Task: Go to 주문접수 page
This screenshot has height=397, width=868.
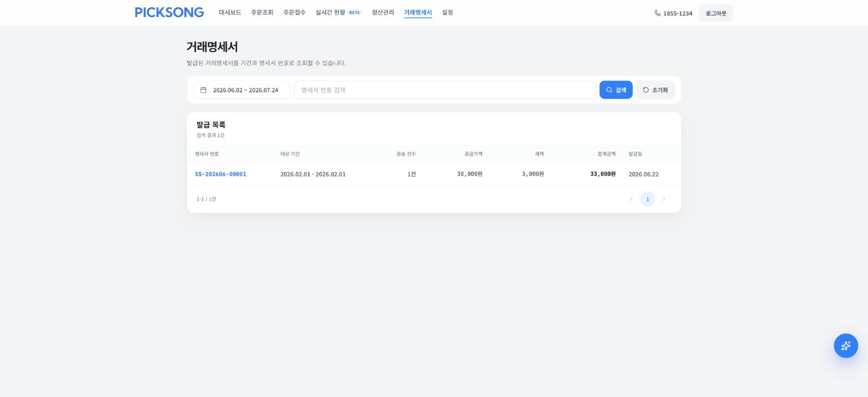Action: pyautogui.click(x=294, y=13)
